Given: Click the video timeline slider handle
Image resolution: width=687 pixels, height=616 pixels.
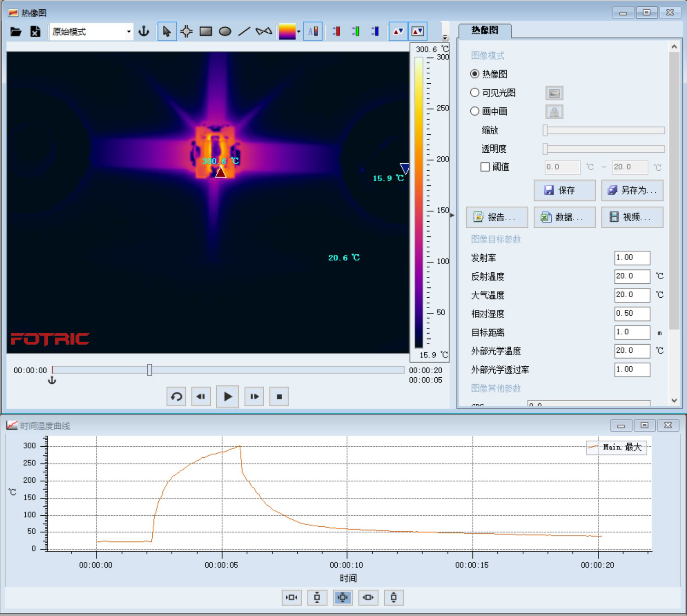Looking at the screenshot, I should [150, 370].
